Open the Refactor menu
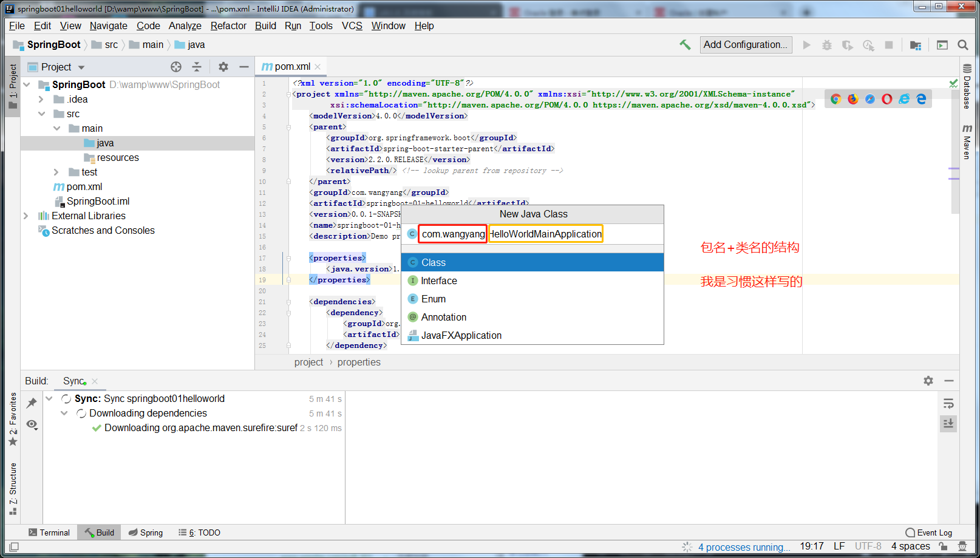The width and height of the screenshot is (980, 558). (x=228, y=26)
